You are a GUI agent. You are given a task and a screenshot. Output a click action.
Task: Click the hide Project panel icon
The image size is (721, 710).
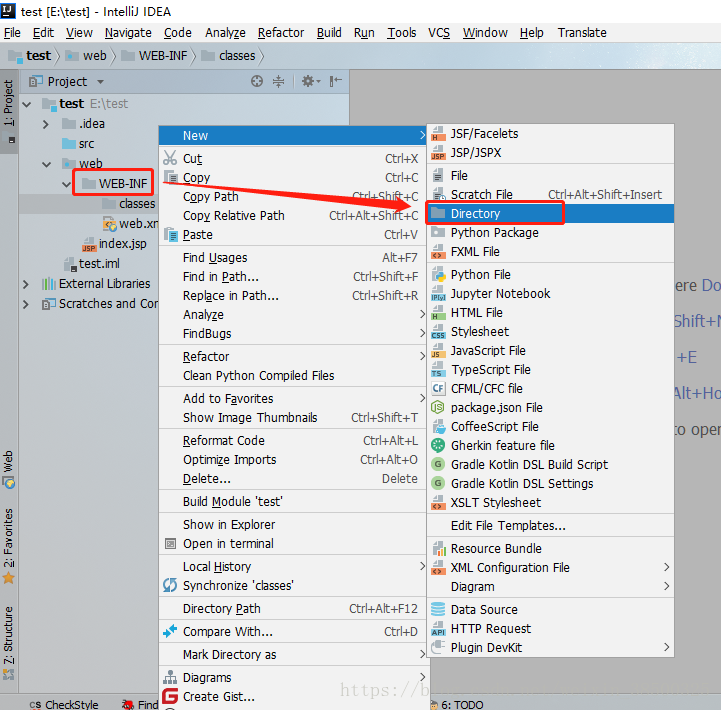tap(336, 81)
